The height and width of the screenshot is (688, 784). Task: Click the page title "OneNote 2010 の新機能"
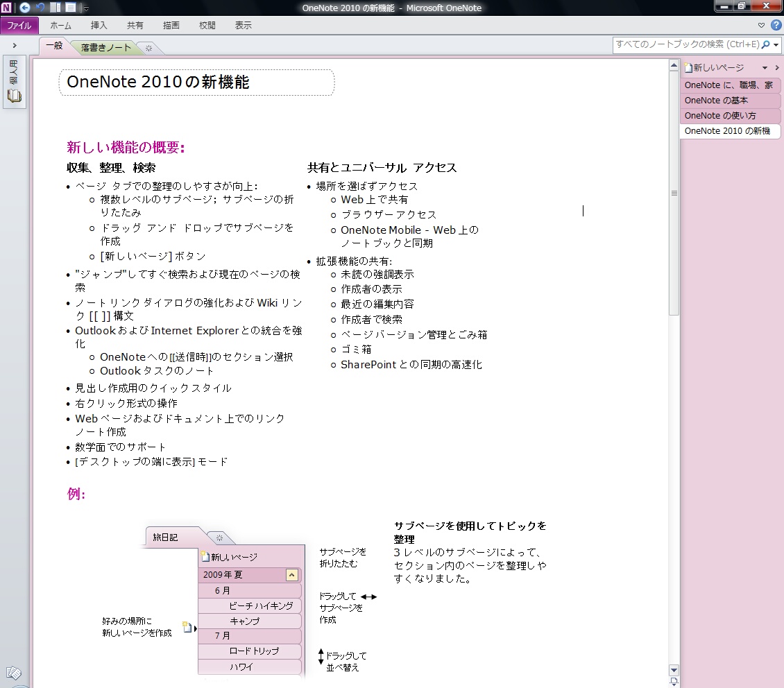[x=158, y=82]
